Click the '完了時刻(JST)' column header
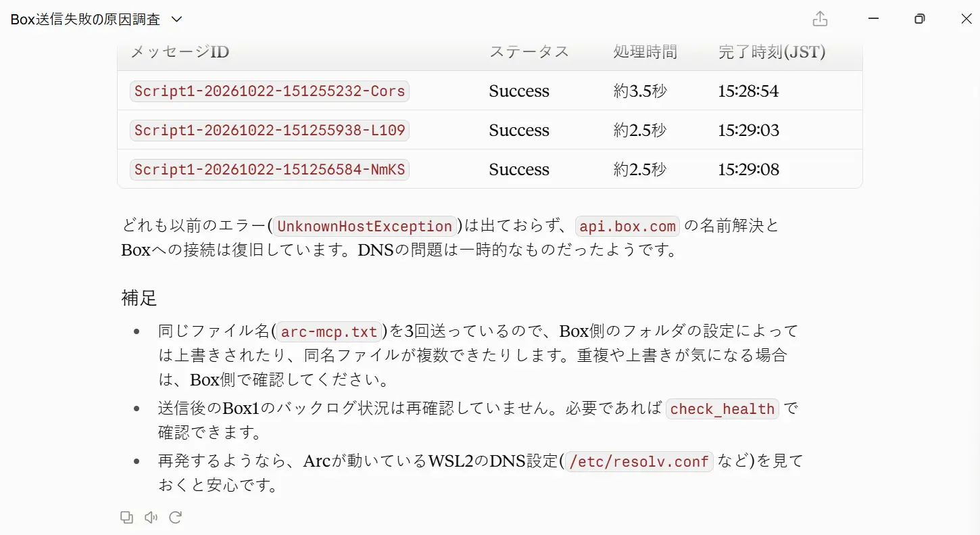The height and width of the screenshot is (535, 980). (x=772, y=52)
